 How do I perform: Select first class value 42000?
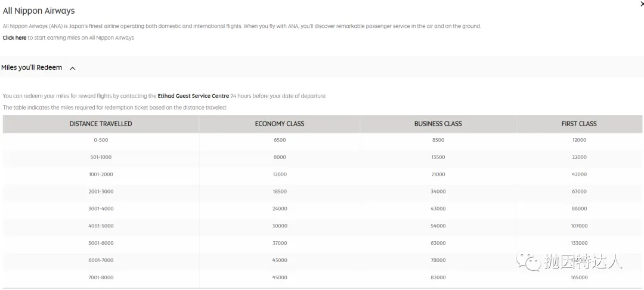point(579,174)
